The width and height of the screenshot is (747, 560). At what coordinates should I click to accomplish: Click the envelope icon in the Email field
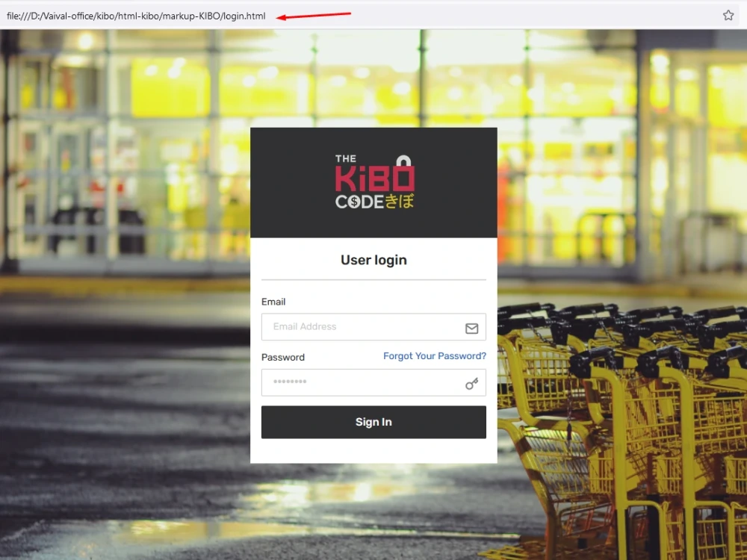pos(471,328)
